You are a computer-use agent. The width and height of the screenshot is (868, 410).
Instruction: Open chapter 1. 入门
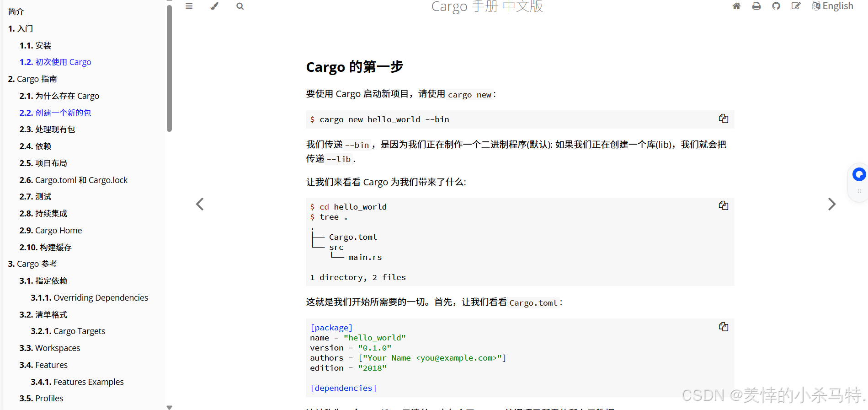21,28
